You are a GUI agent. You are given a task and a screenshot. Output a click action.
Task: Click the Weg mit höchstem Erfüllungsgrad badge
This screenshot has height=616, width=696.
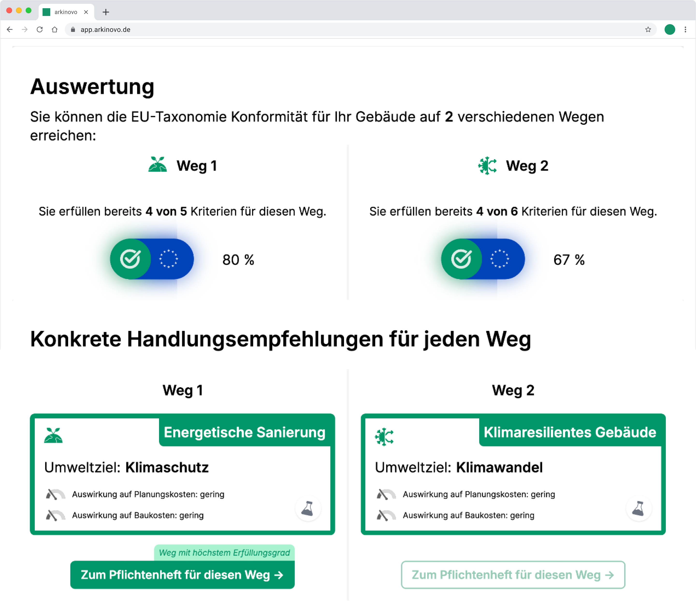click(225, 553)
